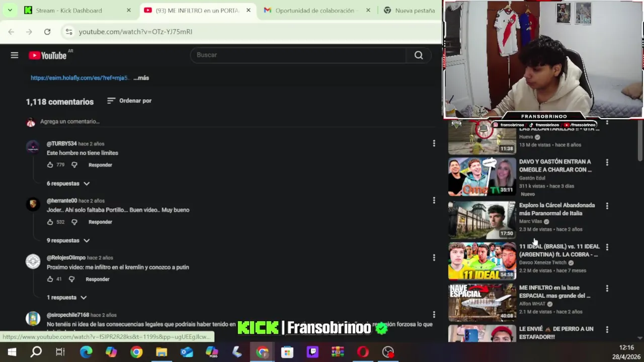
Task: Dislike @herrante00's comment
Action: (74, 222)
